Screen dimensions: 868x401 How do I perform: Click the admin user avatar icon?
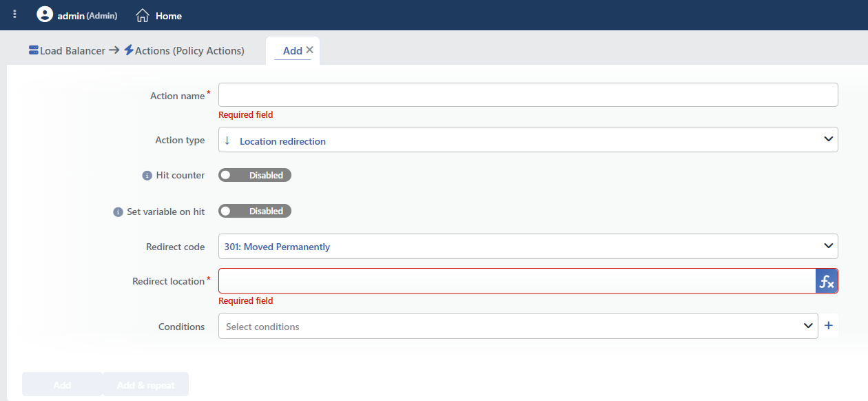[45, 14]
